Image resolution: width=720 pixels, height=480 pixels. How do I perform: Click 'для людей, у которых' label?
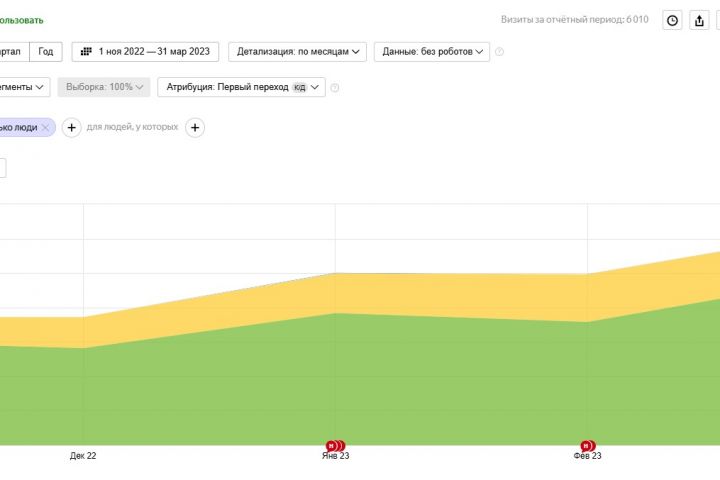tap(132, 127)
